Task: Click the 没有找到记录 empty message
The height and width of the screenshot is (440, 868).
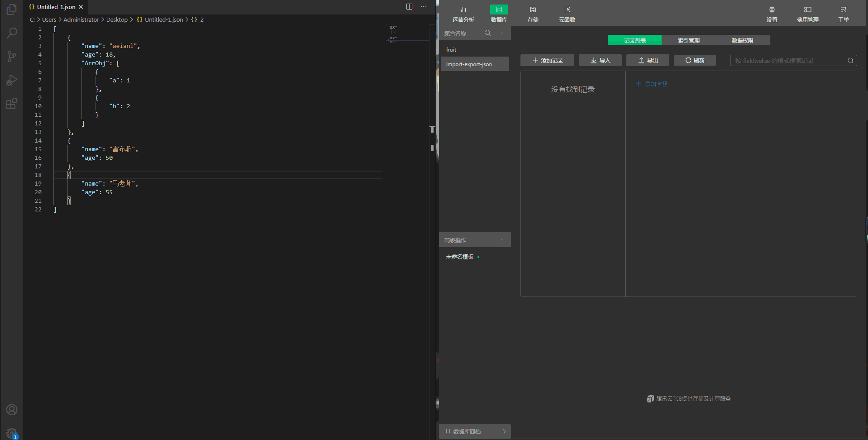Action: [x=572, y=90]
